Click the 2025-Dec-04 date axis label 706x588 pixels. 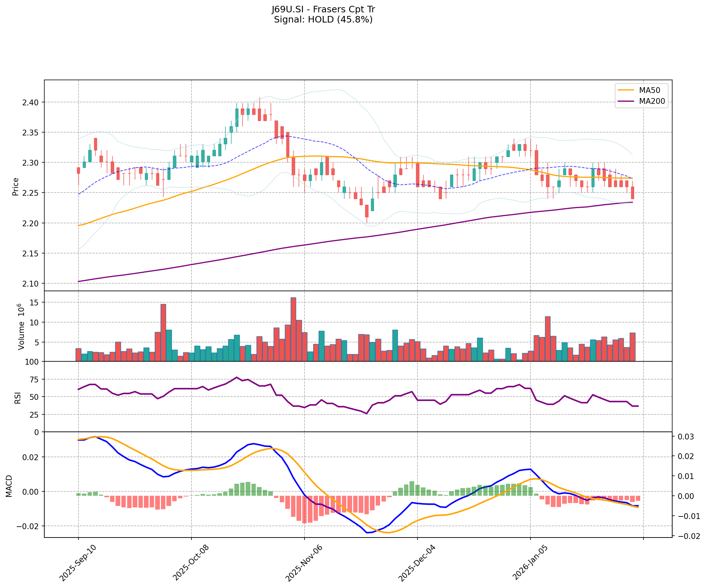(416, 563)
